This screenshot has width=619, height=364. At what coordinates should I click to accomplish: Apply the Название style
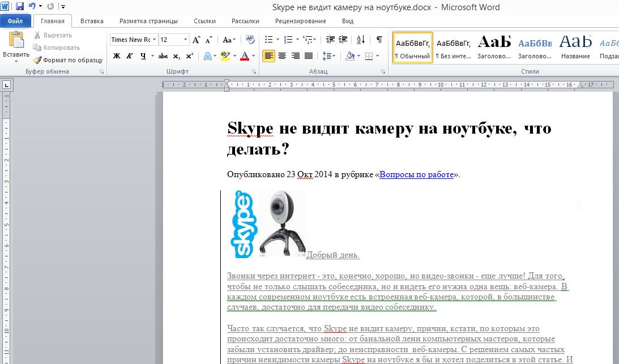tap(575, 48)
